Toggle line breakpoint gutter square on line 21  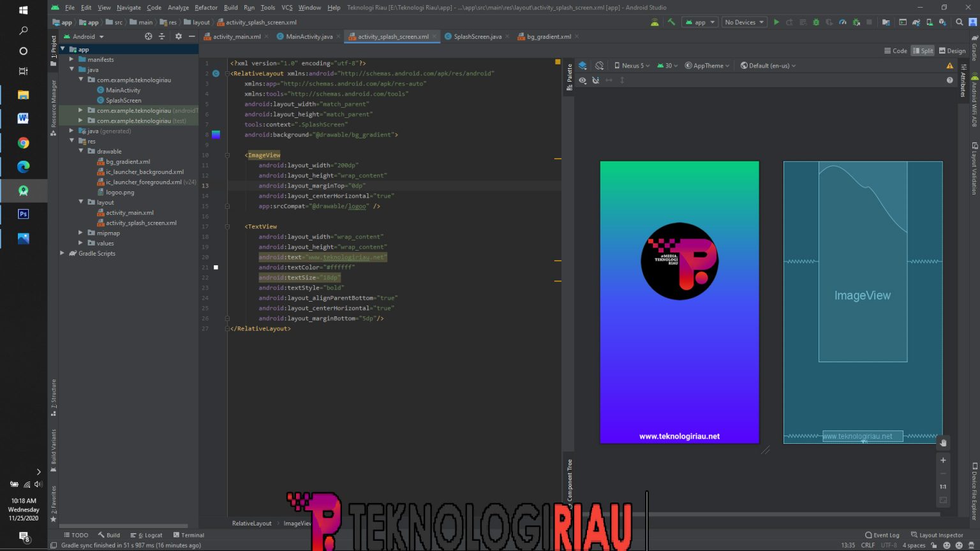pyautogui.click(x=216, y=267)
